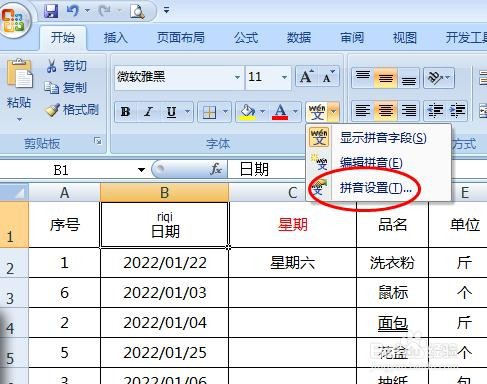This screenshot has height=384, width=487.
Task: Expand underline style dropdown arrow
Action: (x=187, y=112)
